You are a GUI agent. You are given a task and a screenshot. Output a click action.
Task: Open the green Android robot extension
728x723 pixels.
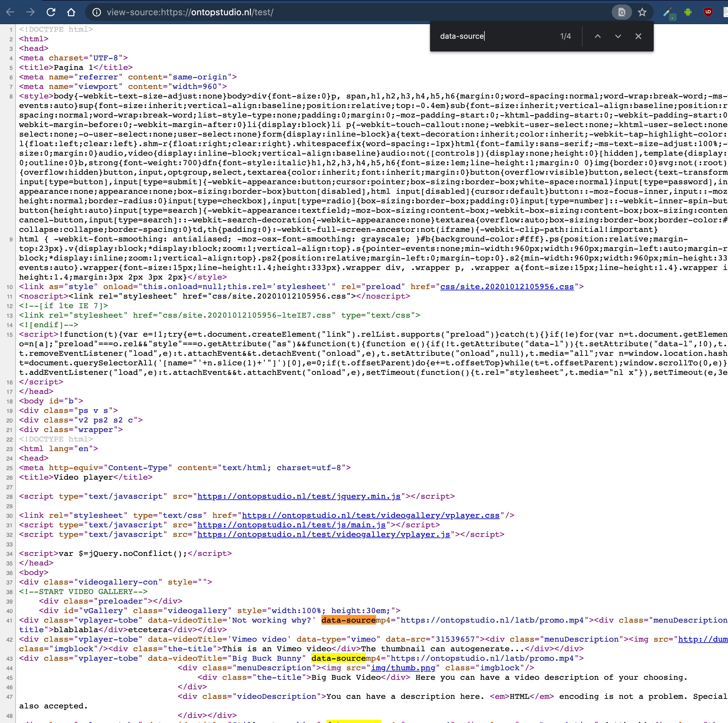[688, 12]
